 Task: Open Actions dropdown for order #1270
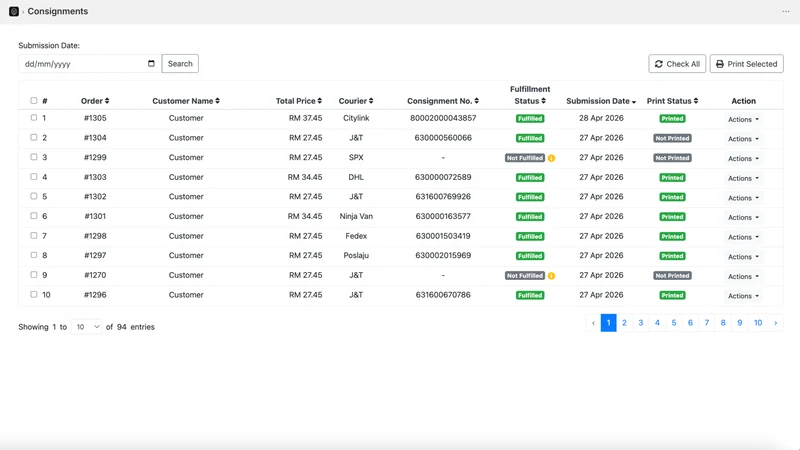click(x=743, y=277)
